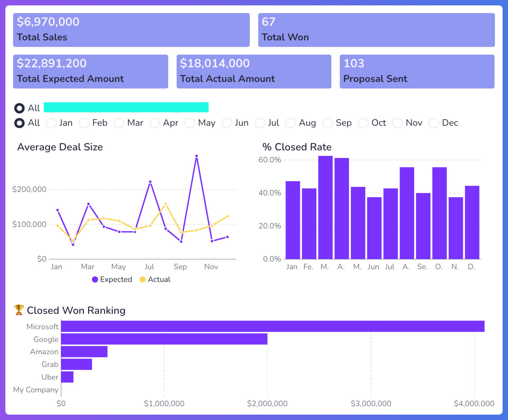
Task: Switch the month filter to Apr
Action: click(155, 123)
